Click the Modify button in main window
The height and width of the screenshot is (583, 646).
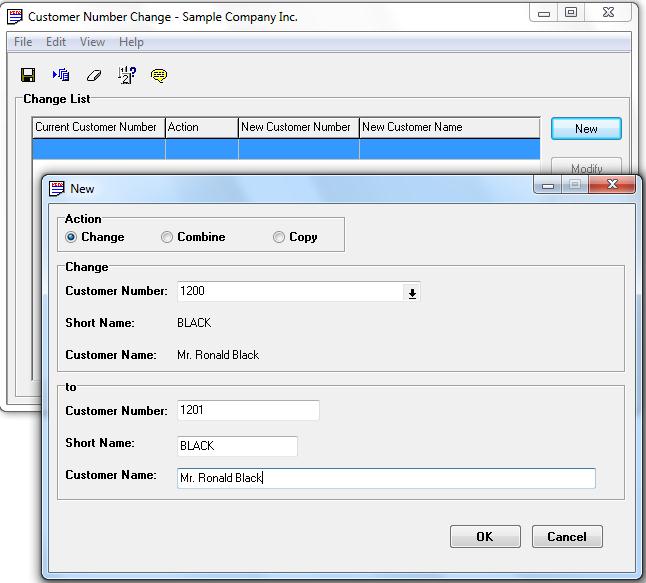tap(586, 166)
